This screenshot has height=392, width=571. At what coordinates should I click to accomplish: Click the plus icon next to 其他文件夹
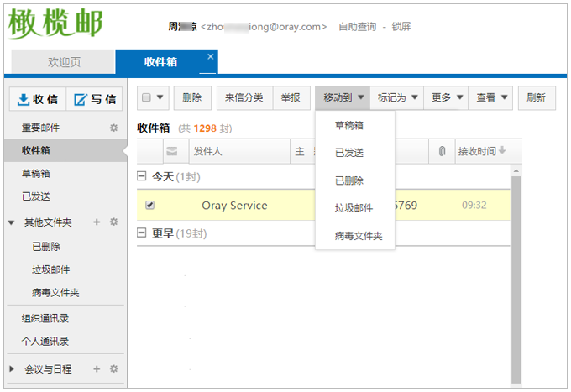(97, 222)
